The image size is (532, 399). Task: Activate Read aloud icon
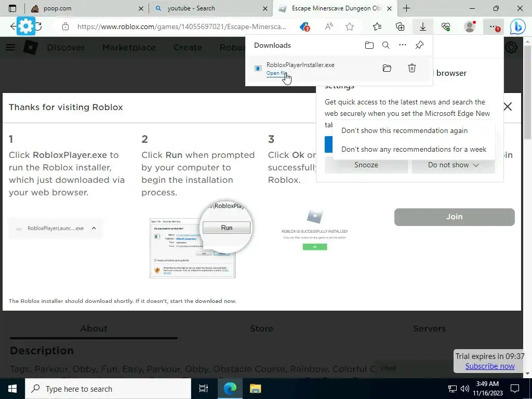click(x=328, y=27)
